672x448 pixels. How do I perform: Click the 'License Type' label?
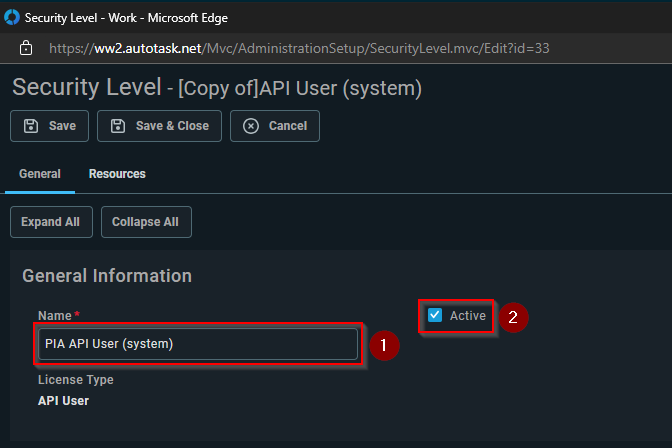(x=76, y=380)
